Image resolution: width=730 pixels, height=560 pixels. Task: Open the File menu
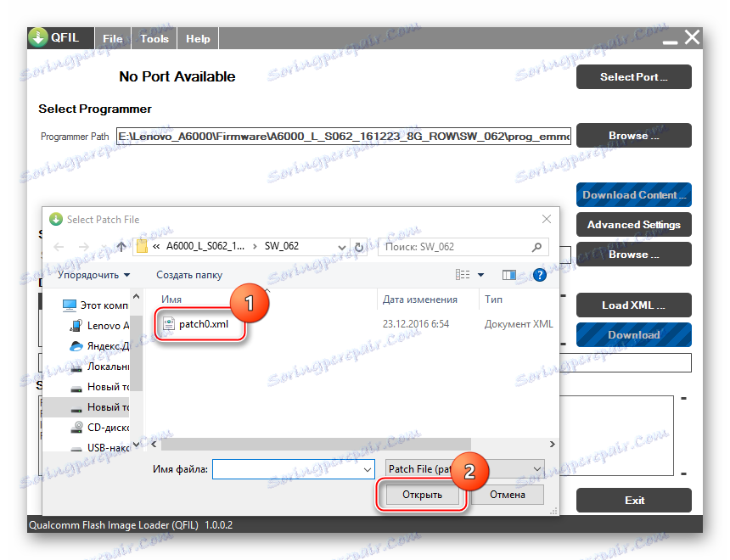(x=113, y=39)
